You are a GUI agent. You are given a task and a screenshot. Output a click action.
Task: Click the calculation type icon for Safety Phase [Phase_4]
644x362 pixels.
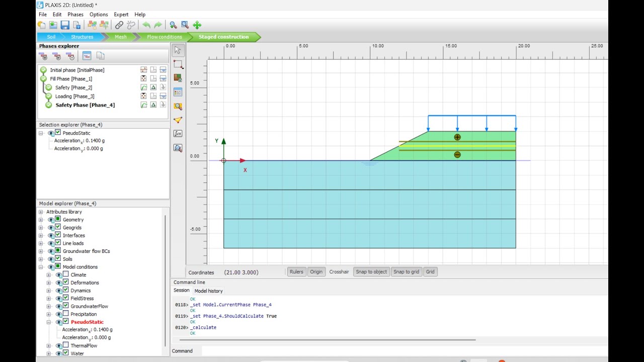(x=144, y=105)
